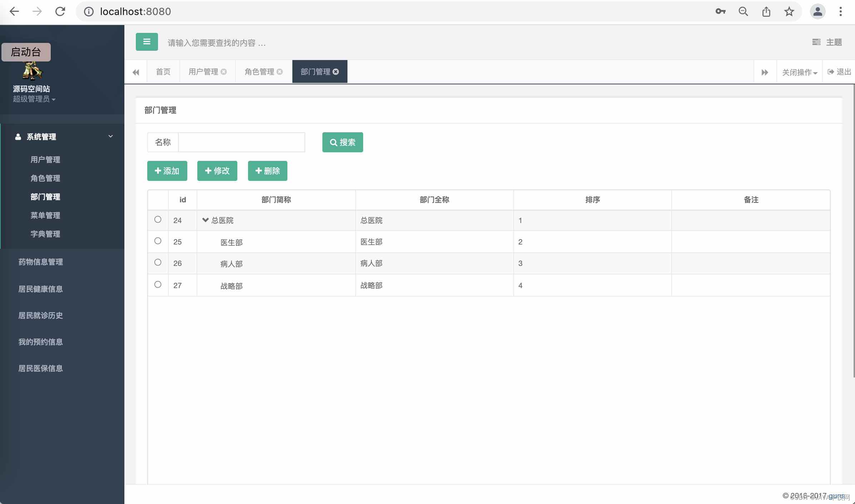Open 菜单管理 in sidebar menu
The width and height of the screenshot is (855, 504).
(x=45, y=215)
